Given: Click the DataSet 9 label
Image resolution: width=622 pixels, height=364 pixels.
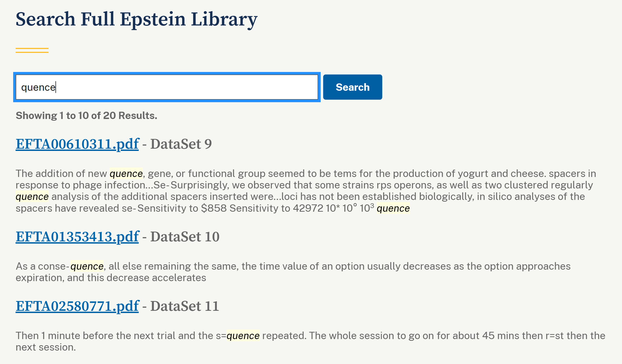Looking at the screenshot, I should click(x=181, y=144).
